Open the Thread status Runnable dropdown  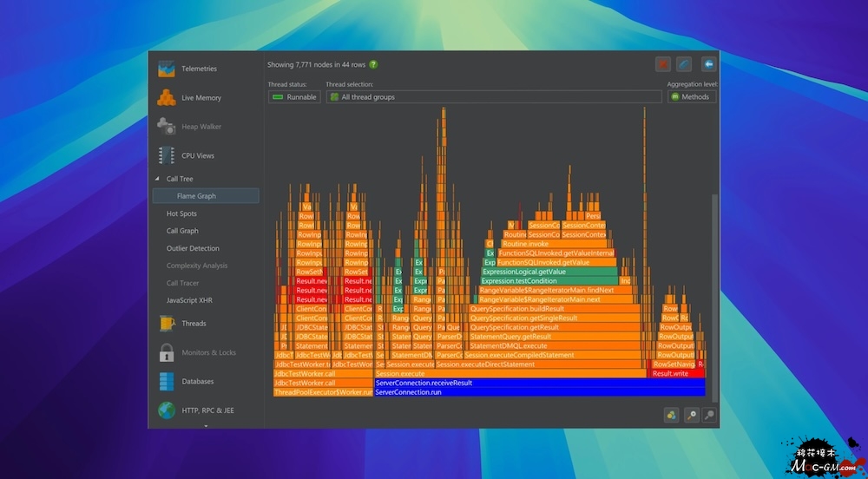pyautogui.click(x=294, y=97)
